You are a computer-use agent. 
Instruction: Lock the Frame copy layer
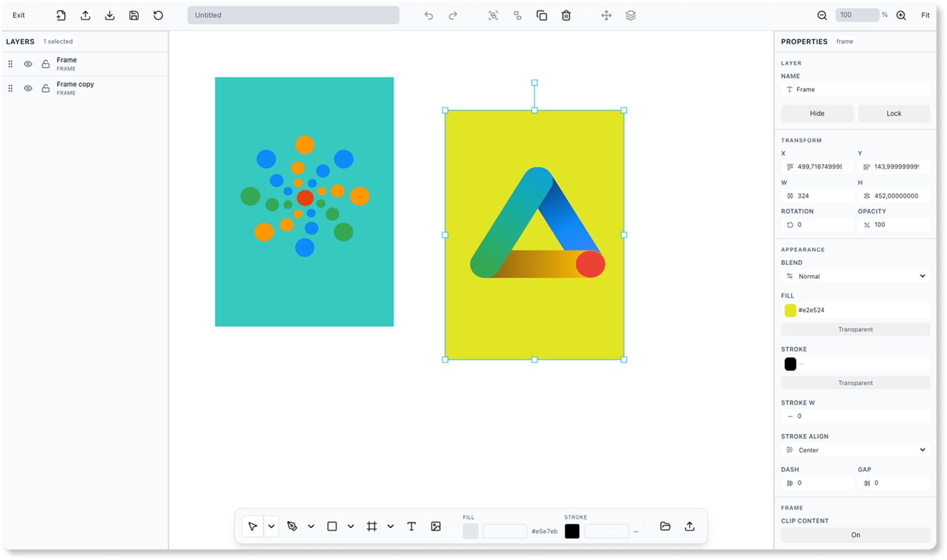click(46, 88)
